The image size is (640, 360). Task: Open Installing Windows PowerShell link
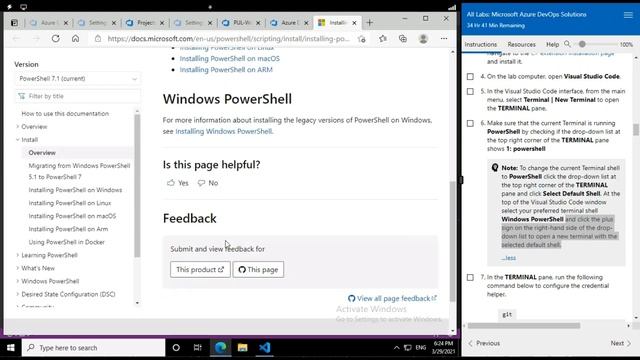tap(223, 131)
